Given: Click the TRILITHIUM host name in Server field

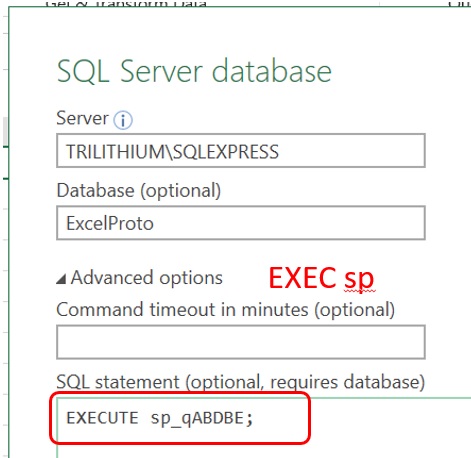Looking at the screenshot, I should point(115,152).
